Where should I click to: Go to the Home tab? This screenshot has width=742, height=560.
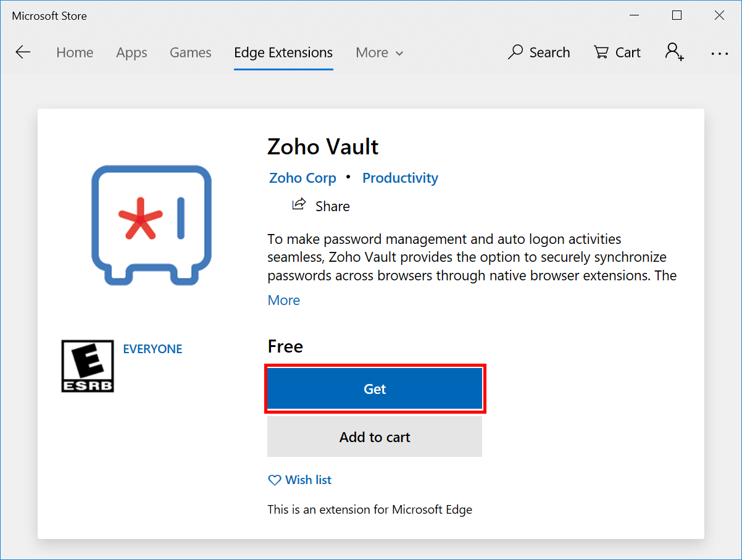click(x=75, y=53)
